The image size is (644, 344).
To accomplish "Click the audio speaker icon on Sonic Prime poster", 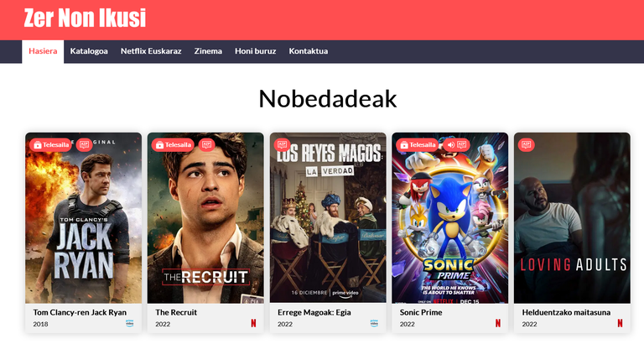I will tap(451, 144).
